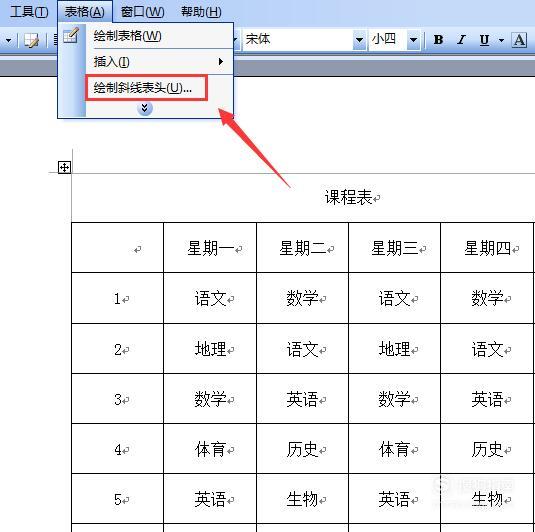Click the 星期三 header cell
535x532 pixels.
pyautogui.click(x=394, y=248)
